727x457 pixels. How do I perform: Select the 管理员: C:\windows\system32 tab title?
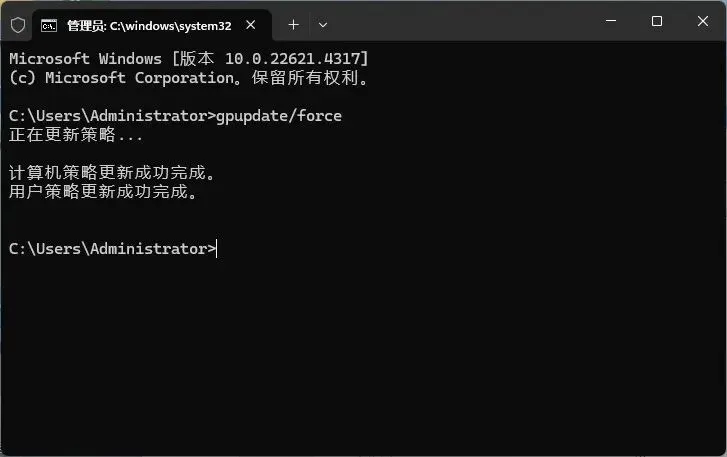tap(149, 26)
